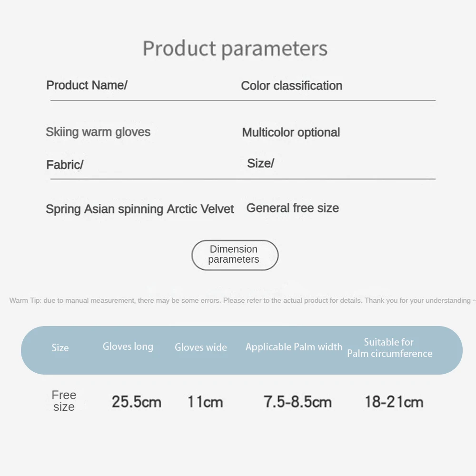Select the Product Name/ label
Viewport: 476px width, 476px height.
point(87,85)
